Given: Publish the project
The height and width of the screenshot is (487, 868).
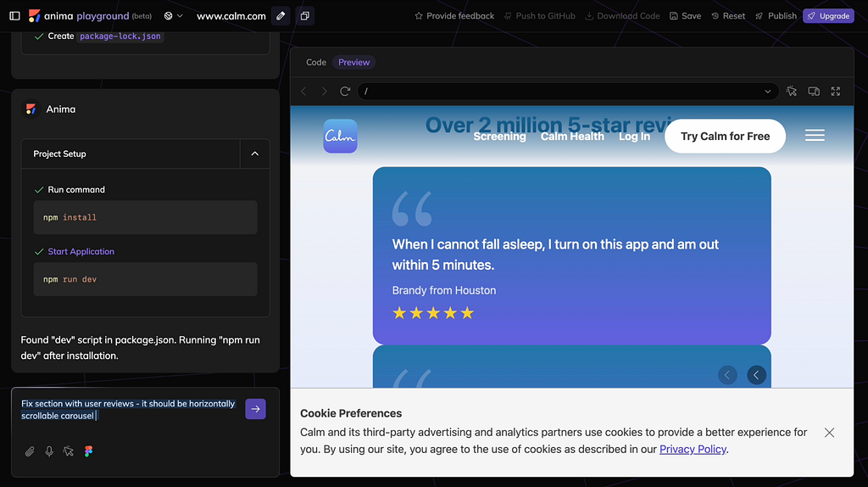Looking at the screenshot, I should click(776, 16).
